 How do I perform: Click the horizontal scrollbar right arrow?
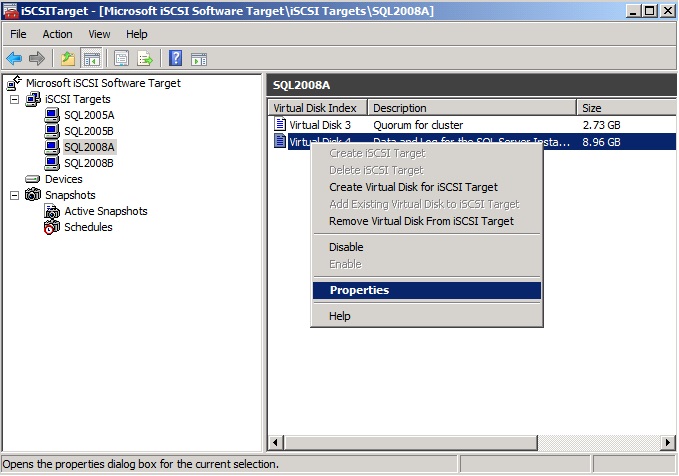pos(668,443)
